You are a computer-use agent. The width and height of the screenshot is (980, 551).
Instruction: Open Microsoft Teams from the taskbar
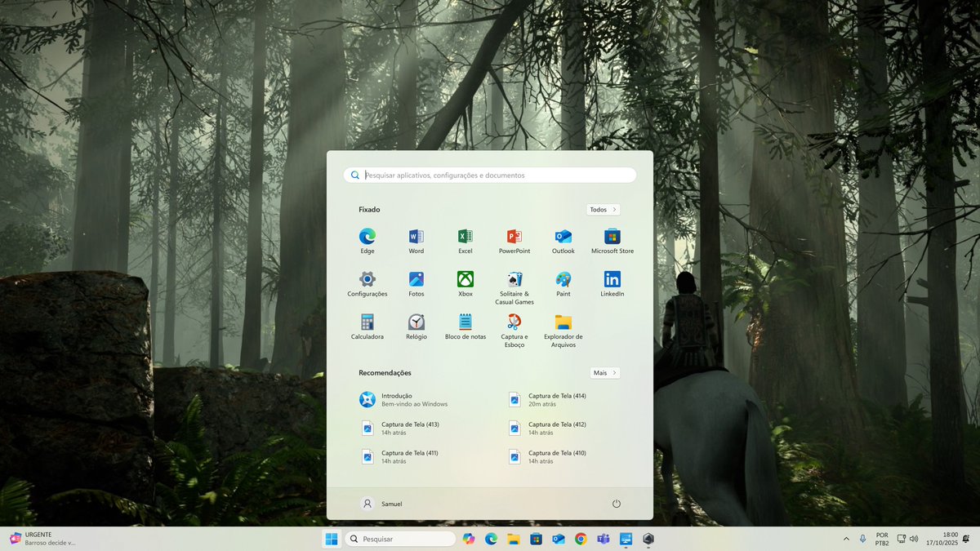[x=604, y=539]
